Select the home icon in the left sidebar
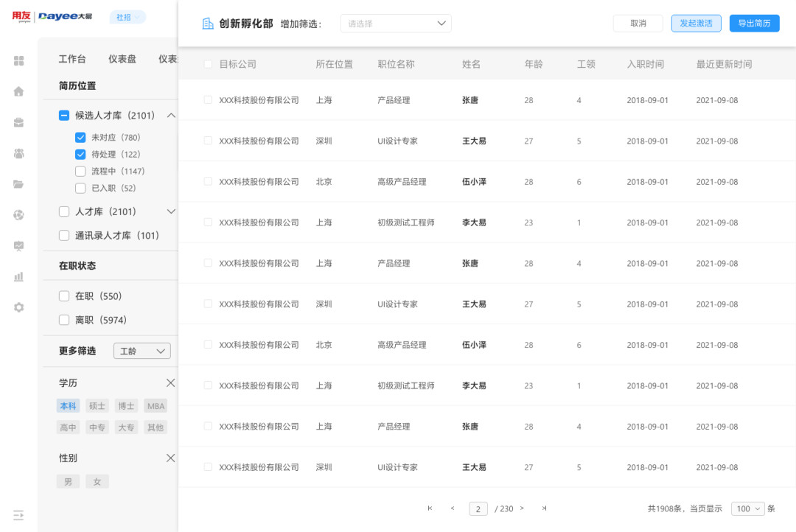The height and width of the screenshot is (532, 796). [x=18, y=93]
